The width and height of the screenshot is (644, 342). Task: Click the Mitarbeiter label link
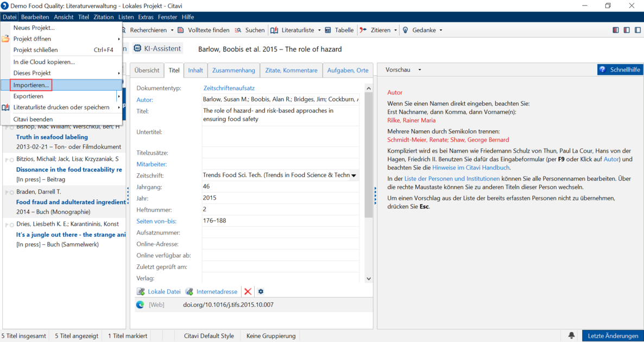click(152, 164)
